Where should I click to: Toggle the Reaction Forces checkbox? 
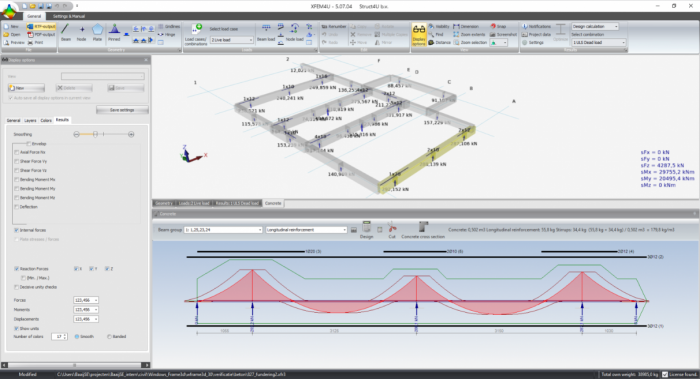(x=17, y=269)
